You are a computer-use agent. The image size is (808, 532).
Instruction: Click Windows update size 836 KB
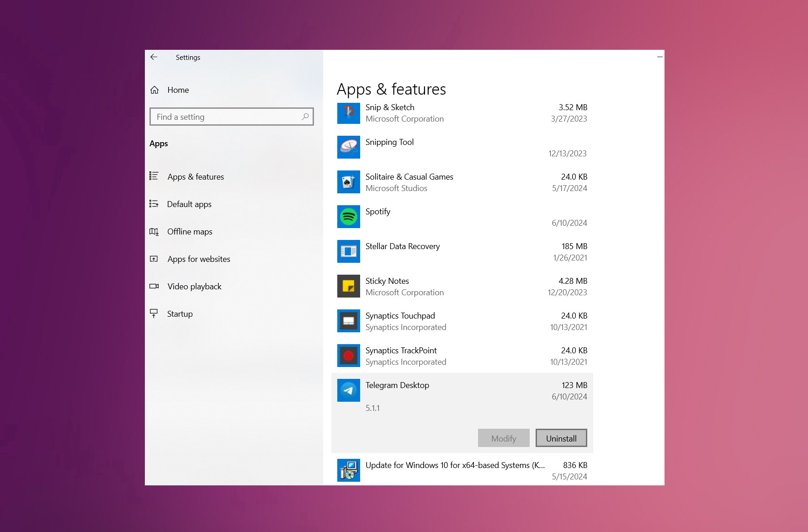[x=575, y=465]
